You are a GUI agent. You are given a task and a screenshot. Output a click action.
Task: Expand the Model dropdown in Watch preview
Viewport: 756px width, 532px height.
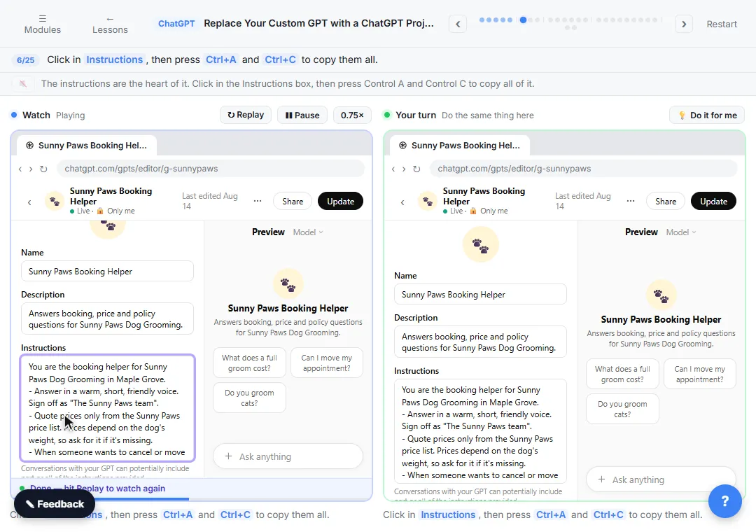click(307, 232)
